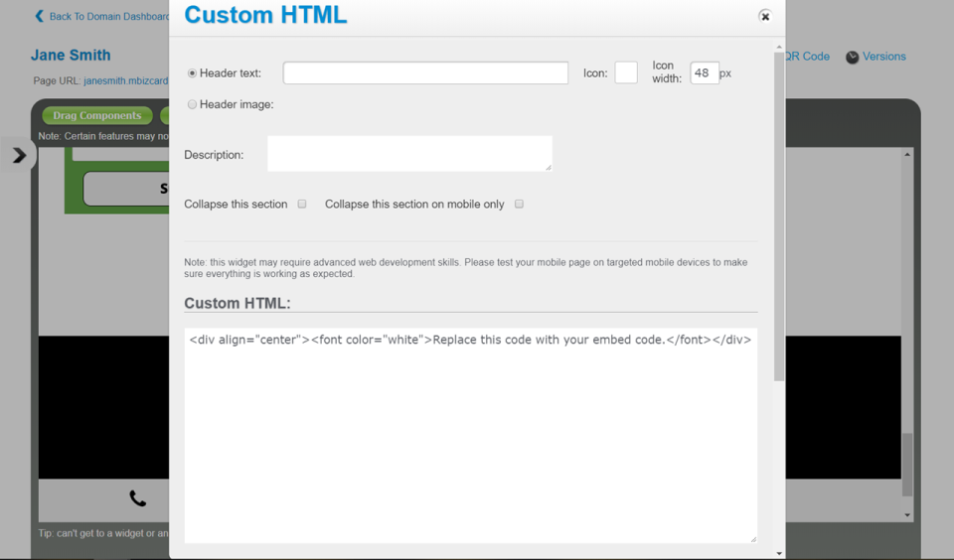Viewport: 954px width, 560px height.
Task: Click the back chevron beside Domain Dashboard
Action: point(40,16)
